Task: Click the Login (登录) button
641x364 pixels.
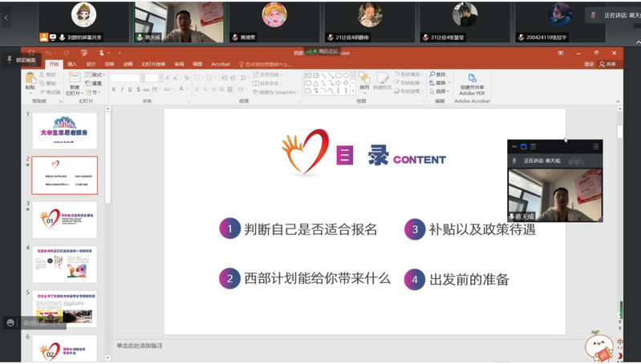Action: (589, 64)
